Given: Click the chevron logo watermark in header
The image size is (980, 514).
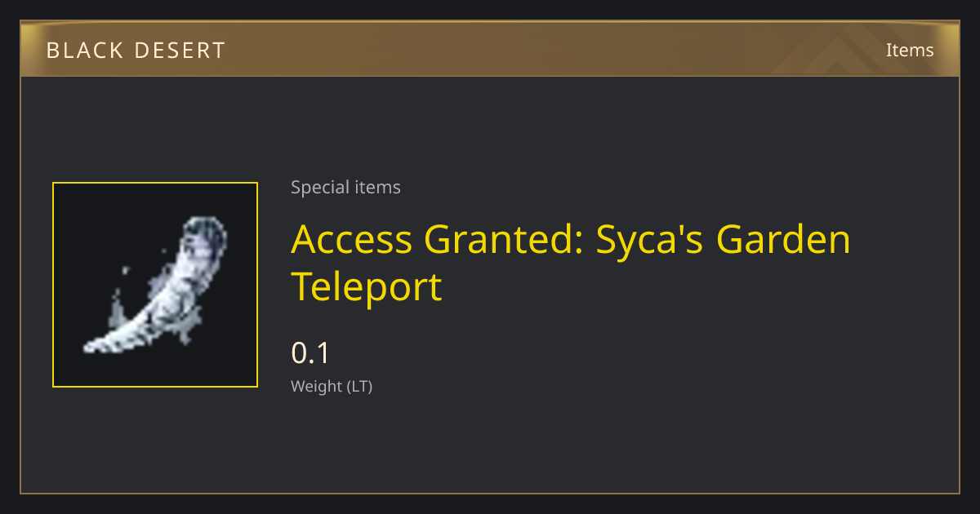Looking at the screenshot, I should click(x=849, y=51).
